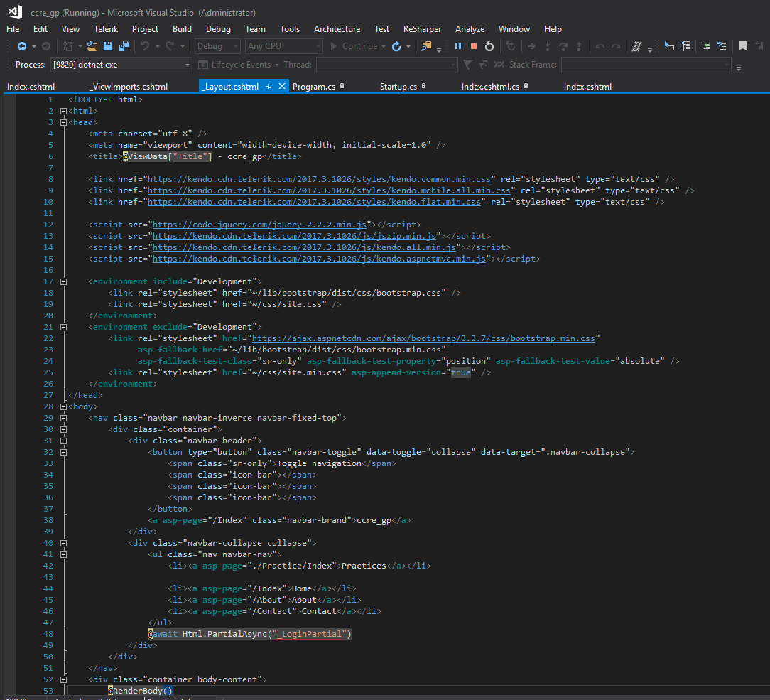Navigate backward using the blue arrow icon

tap(22, 46)
